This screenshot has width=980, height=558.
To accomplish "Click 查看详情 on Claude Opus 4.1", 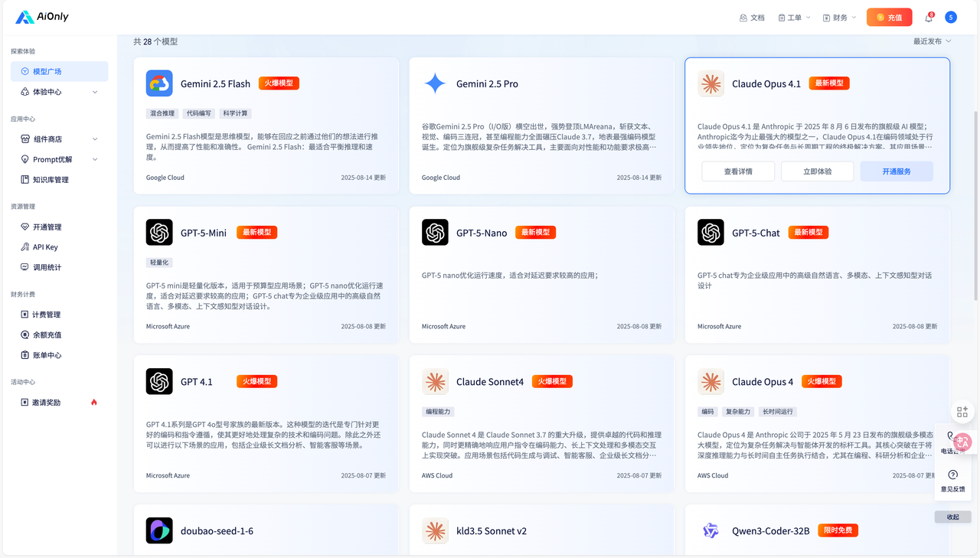I will coord(738,171).
